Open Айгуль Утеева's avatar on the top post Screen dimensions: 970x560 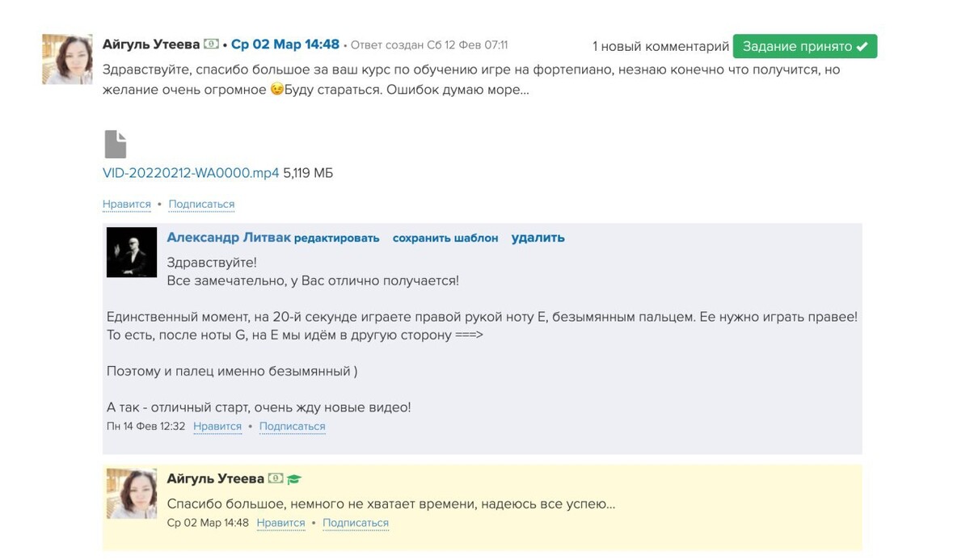(x=67, y=59)
